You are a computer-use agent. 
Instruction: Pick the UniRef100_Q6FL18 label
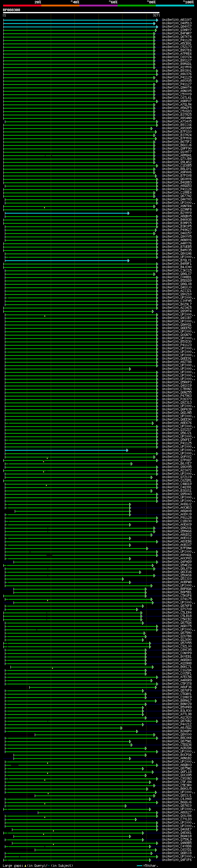click(177, 772)
